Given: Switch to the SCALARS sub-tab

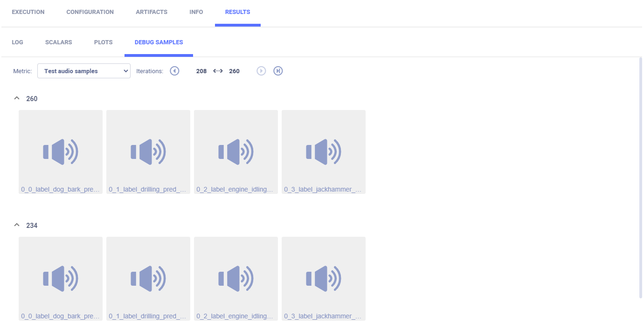Looking at the screenshot, I should tap(59, 42).
